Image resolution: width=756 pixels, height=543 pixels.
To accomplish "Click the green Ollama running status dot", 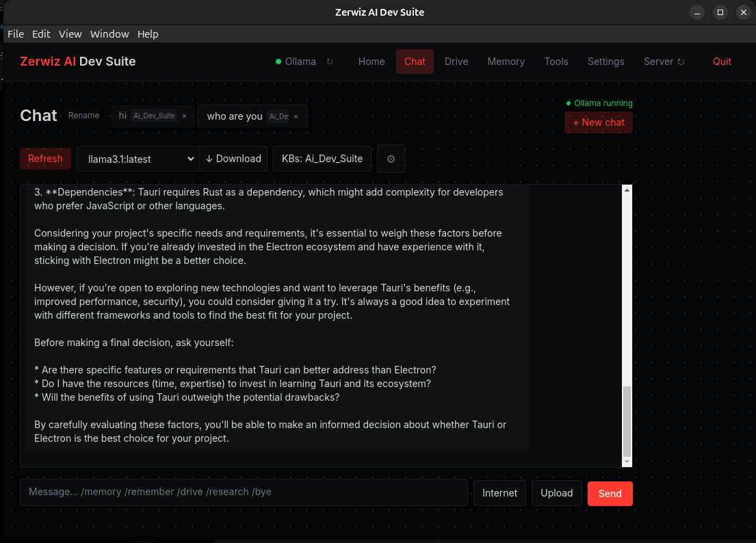I will click(x=569, y=103).
